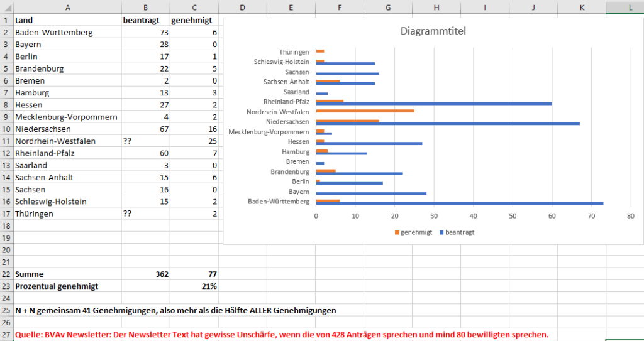
Task: Select Rheinland-Pfalz cell in column A
Action: tap(67, 153)
